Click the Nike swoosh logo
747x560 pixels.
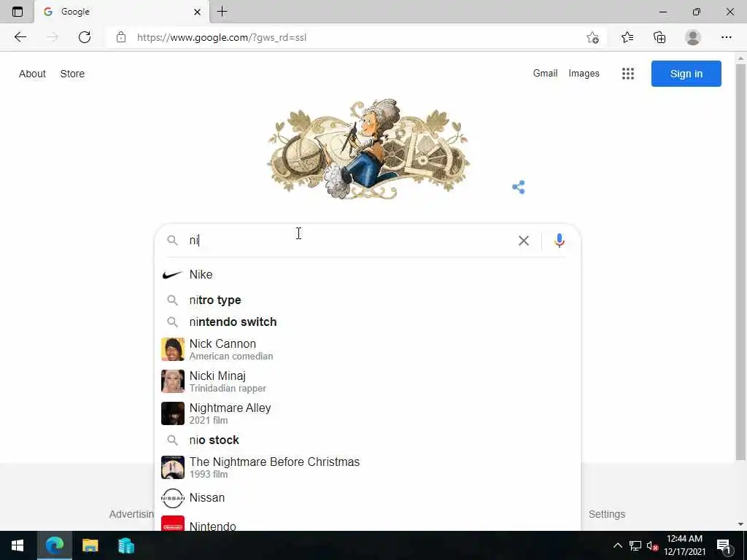(x=172, y=275)
